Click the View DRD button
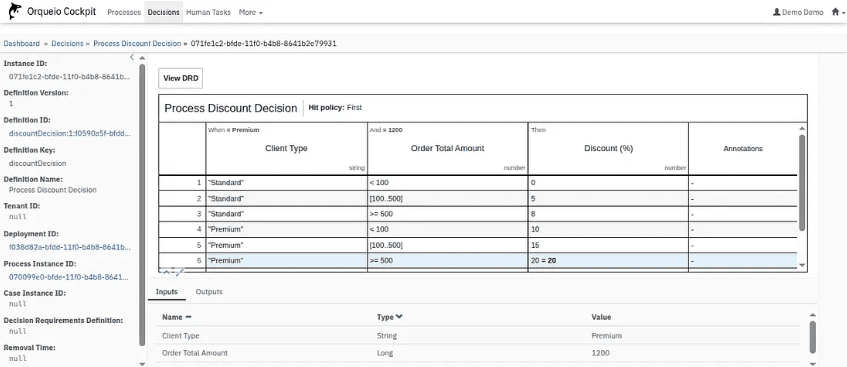Viewport: 847px width, 367px height. point(181,78)
